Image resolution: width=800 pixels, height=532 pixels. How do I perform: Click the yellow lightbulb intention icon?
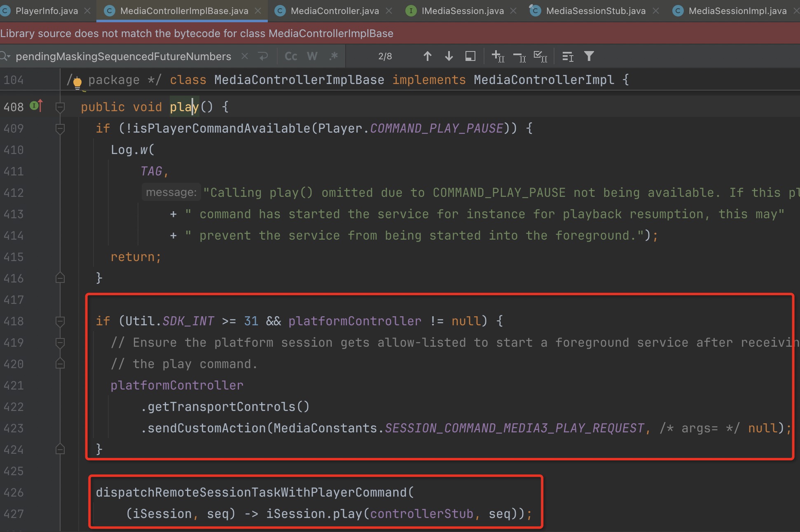(77, 83)
